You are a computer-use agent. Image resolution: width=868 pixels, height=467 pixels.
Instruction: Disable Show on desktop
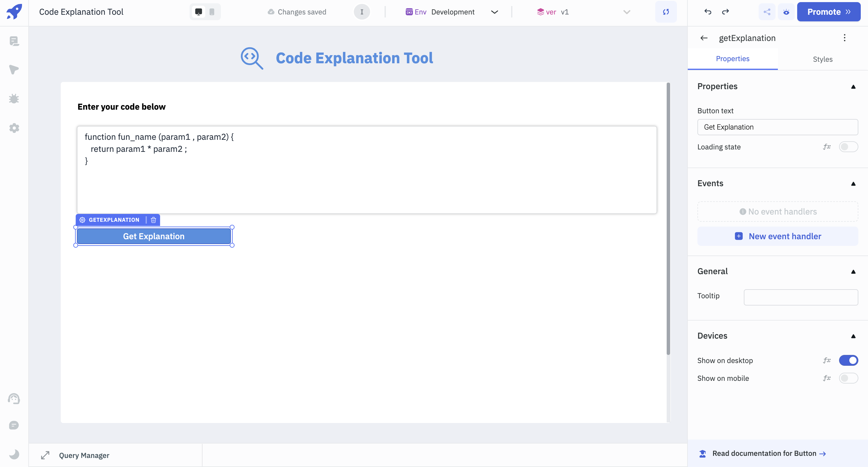pyautogui.click(x=848, y=360)
